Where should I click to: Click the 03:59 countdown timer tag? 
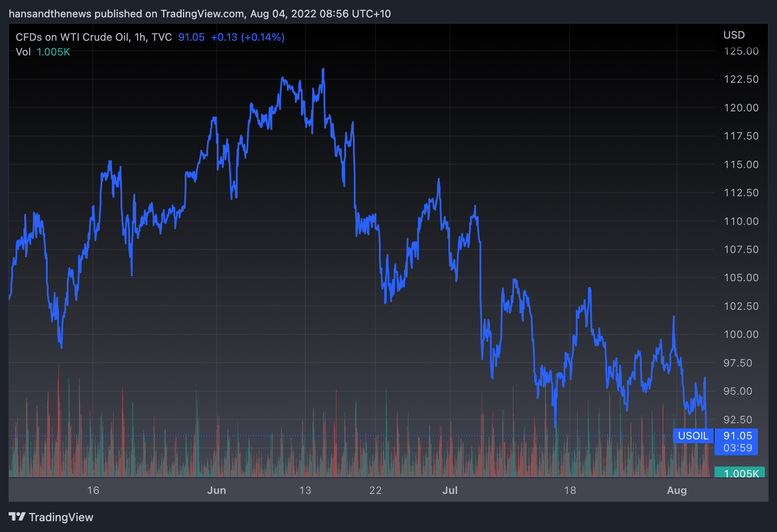pyautogui.click(x=738, y=448)
